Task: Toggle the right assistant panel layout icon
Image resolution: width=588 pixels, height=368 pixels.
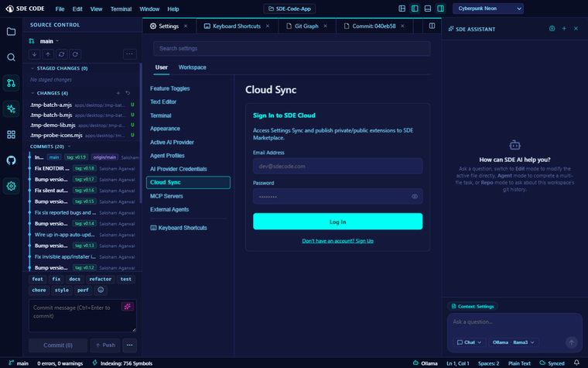Action: coord(441,9)
